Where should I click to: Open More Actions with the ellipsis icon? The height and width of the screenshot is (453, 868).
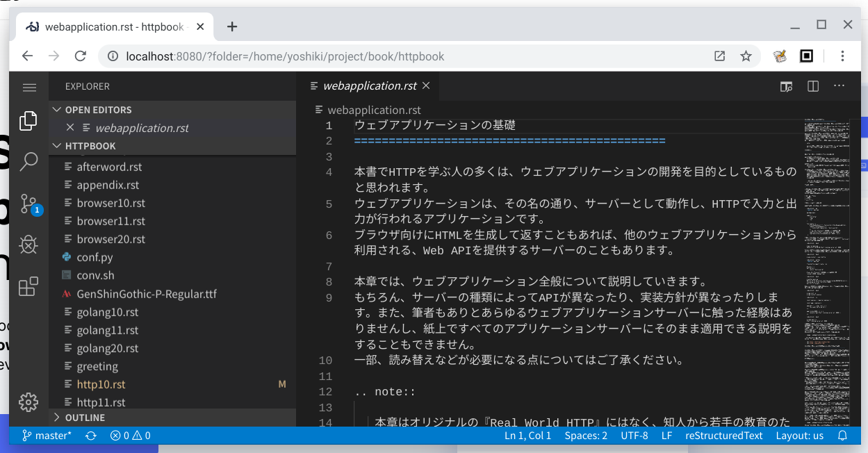point(838,86)
